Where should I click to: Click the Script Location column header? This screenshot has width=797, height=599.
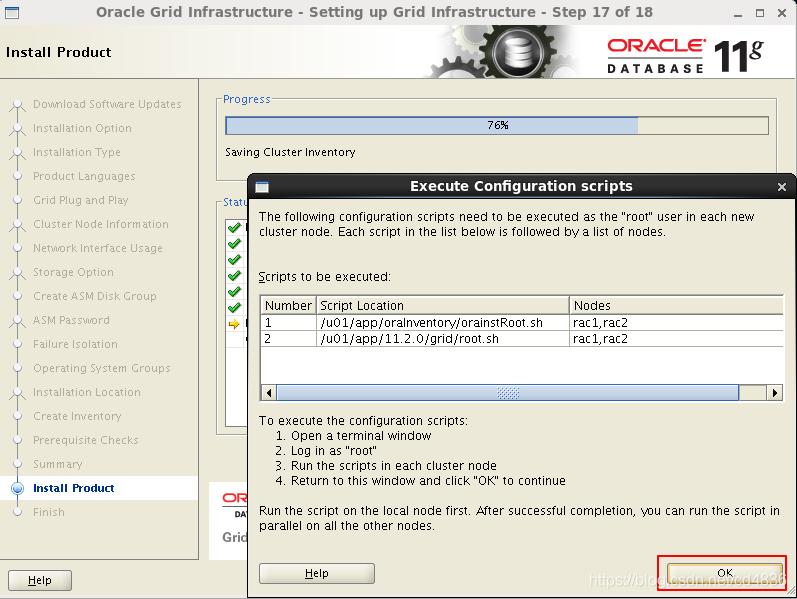click(x=443, y=306)
